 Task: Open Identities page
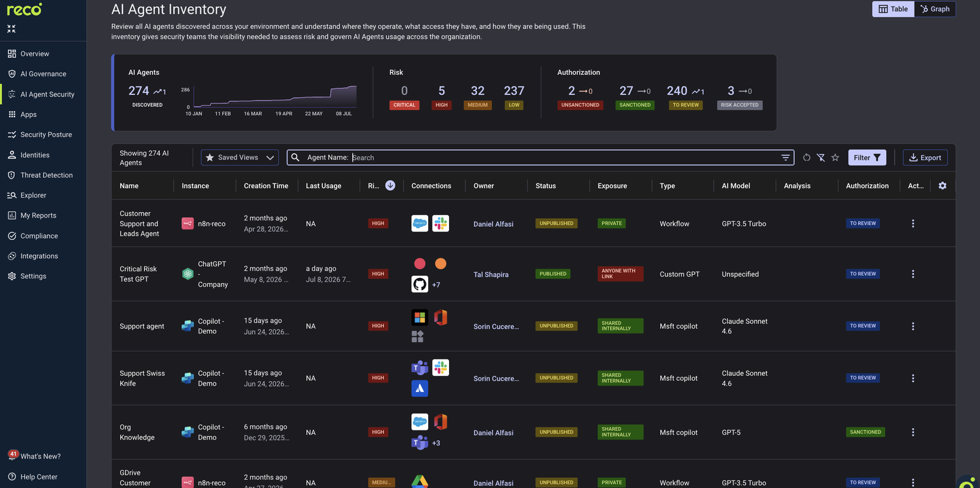click(35, 155)
